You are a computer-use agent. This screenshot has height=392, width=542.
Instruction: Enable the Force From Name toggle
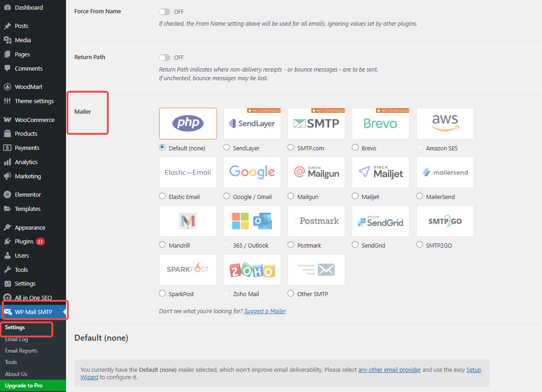(x=164, y=11)
